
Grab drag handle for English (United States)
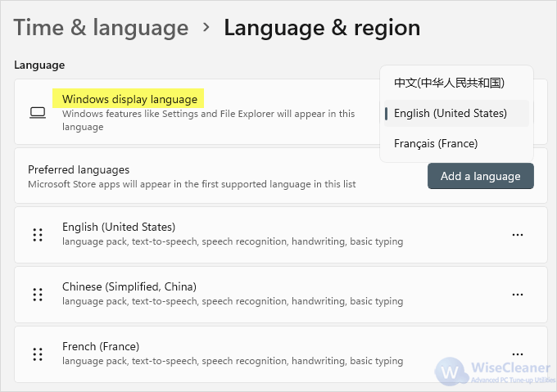tap(38, 235)
